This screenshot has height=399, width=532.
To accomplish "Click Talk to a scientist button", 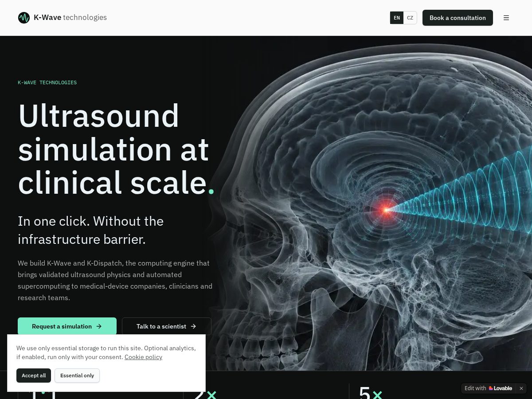I will coord(166,326).
